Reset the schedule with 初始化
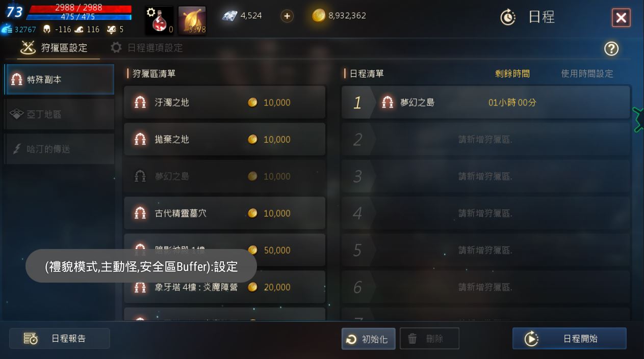Screen dimensions: 644x359 point(368,339)
